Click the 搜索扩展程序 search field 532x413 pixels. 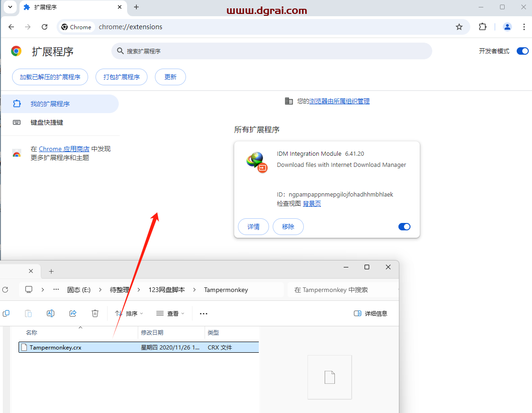[x=271, y=51]
